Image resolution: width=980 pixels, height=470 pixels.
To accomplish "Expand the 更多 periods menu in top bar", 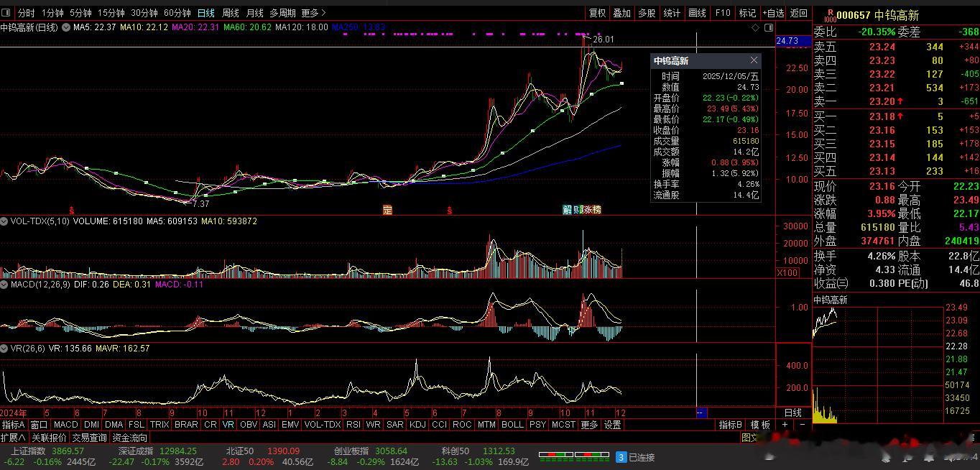I will 313,13.
